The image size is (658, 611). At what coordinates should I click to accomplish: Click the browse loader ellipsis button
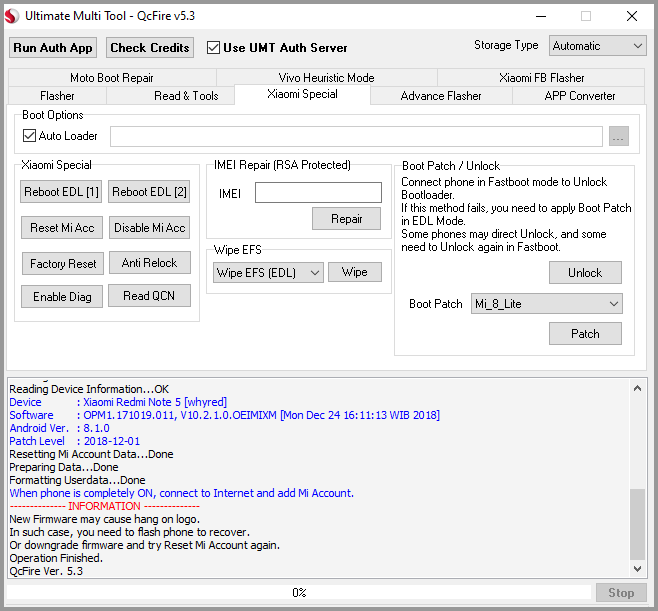619,136
